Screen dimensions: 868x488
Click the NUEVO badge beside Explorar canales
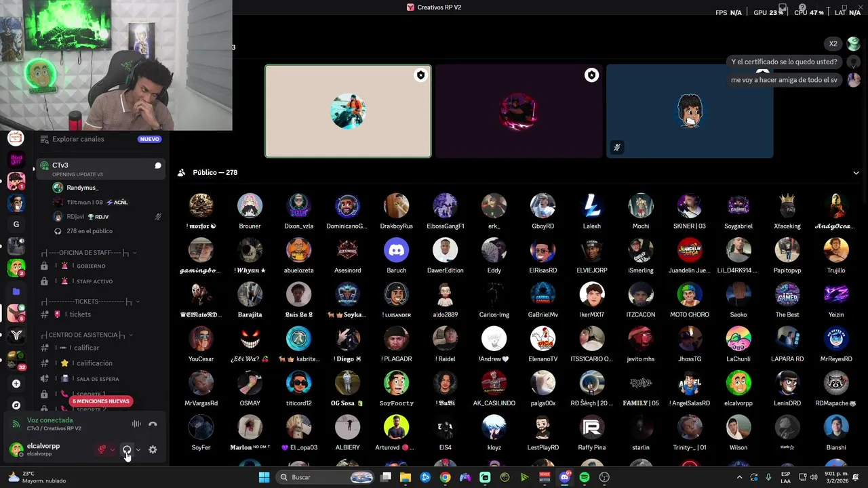pyautogui.click(x=149, y=139)
